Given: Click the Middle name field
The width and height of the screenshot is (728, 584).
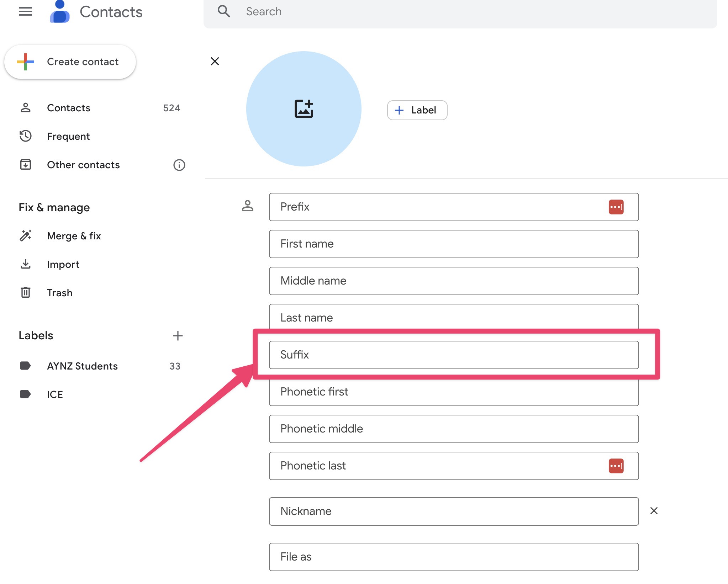Looking at the screenshot, I should click(454, 281).
